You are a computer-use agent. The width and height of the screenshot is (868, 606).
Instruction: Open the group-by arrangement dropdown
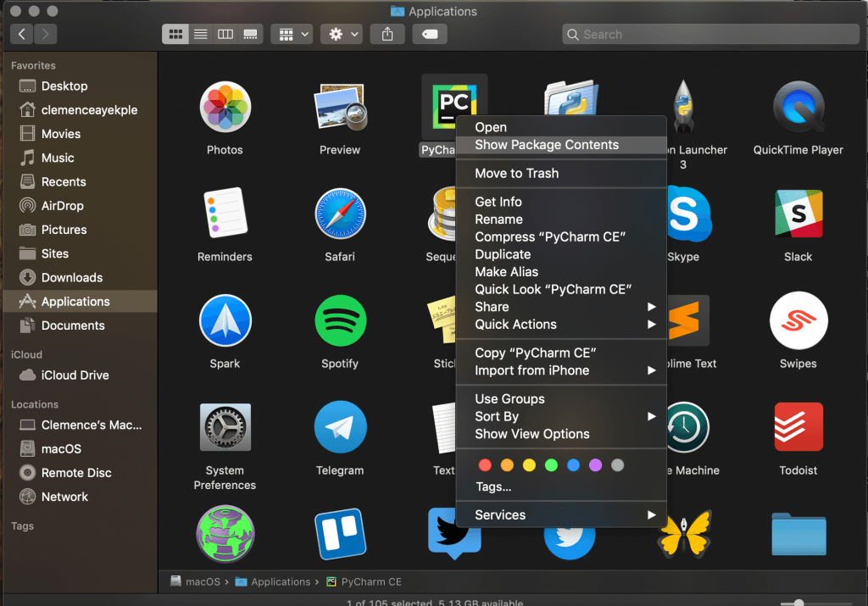pos(292,34)
